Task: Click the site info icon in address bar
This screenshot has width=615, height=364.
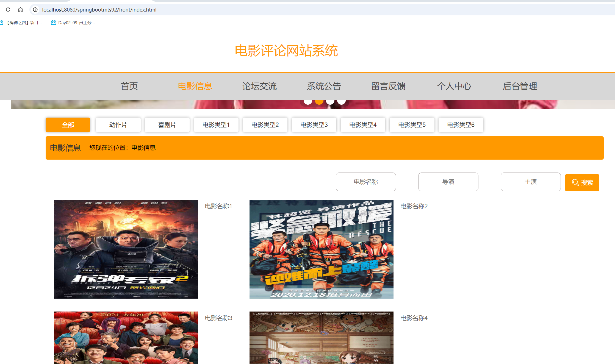Action: pos(35,9)
